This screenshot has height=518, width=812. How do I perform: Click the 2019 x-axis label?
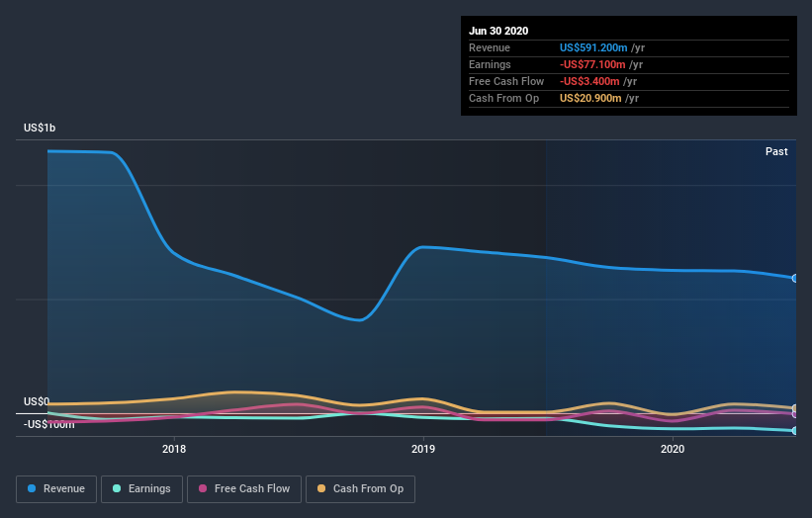pyautogui.click(x=423, y=449)
